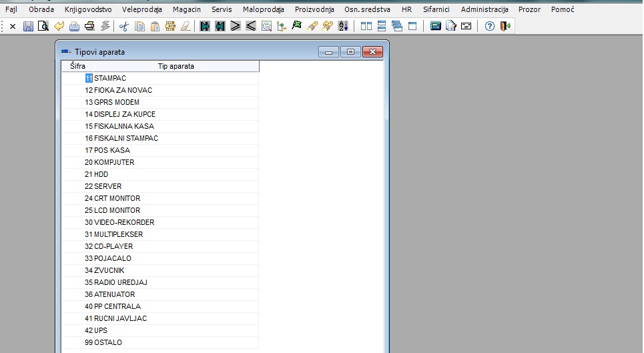Open the Sifarnici menu
This screenshot has height=353, width=644.
pos(436,9)
